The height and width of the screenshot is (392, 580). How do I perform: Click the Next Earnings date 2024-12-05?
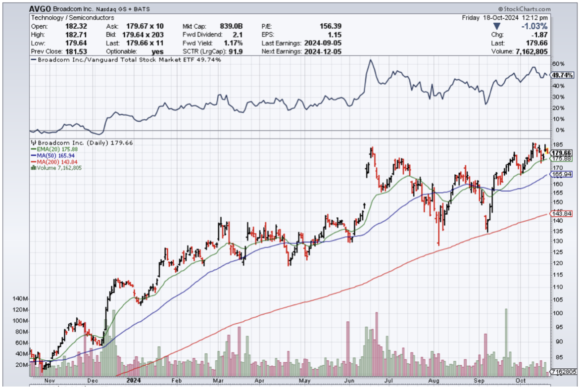[x=323, y=51]
